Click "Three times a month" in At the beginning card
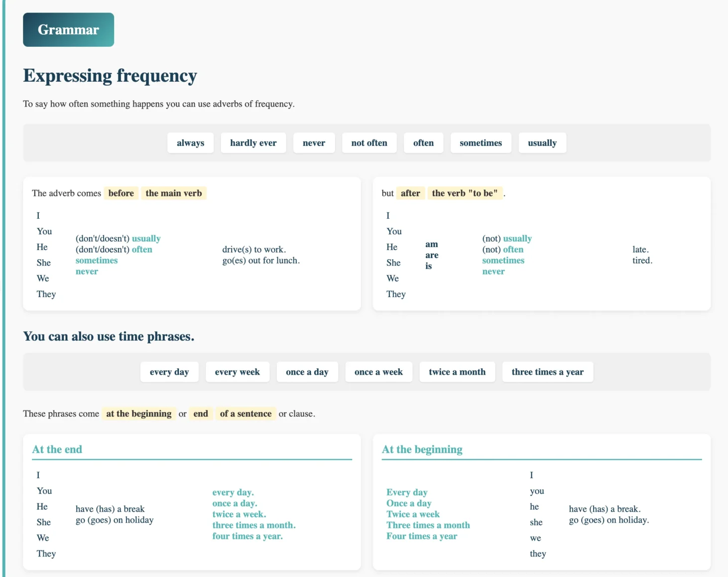The height and width of the screenshot is (577, 728). point(428,525)
